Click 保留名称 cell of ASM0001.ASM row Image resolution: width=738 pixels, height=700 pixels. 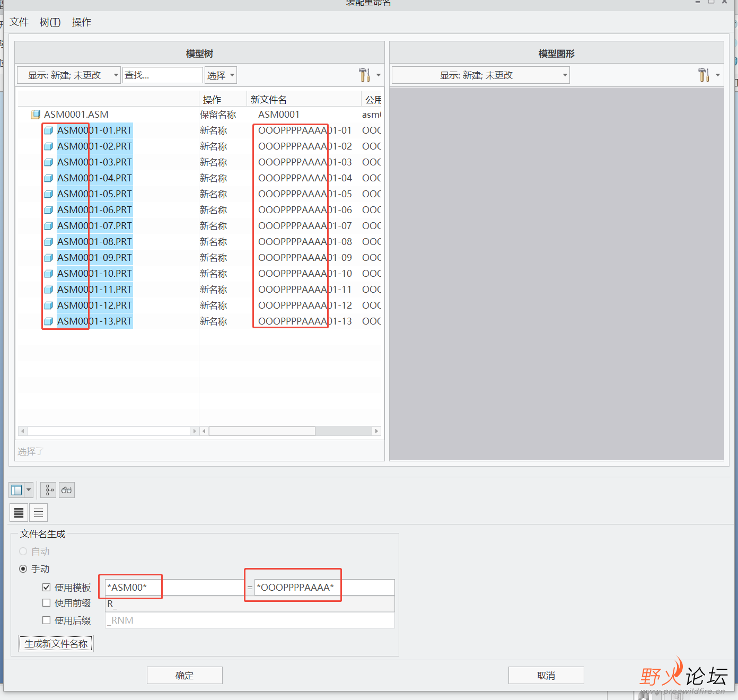(218, 115)
